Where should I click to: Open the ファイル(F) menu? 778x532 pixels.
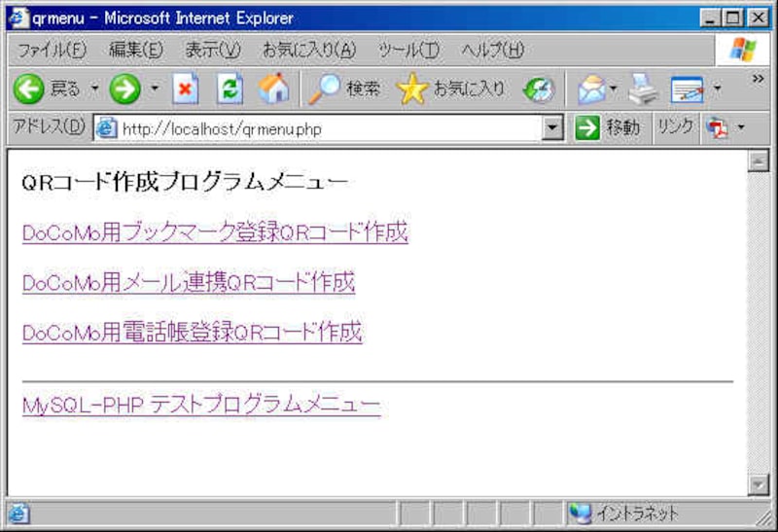coord(52,50)
